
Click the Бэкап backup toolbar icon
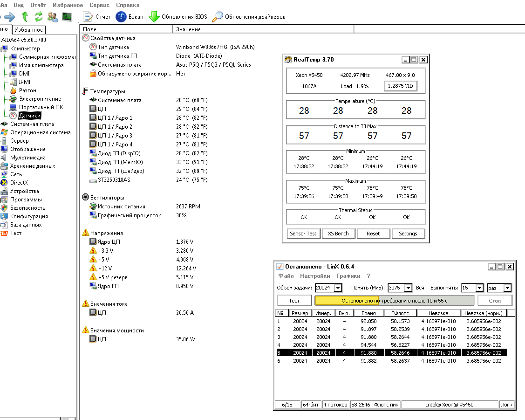click(x=121, y=17)
